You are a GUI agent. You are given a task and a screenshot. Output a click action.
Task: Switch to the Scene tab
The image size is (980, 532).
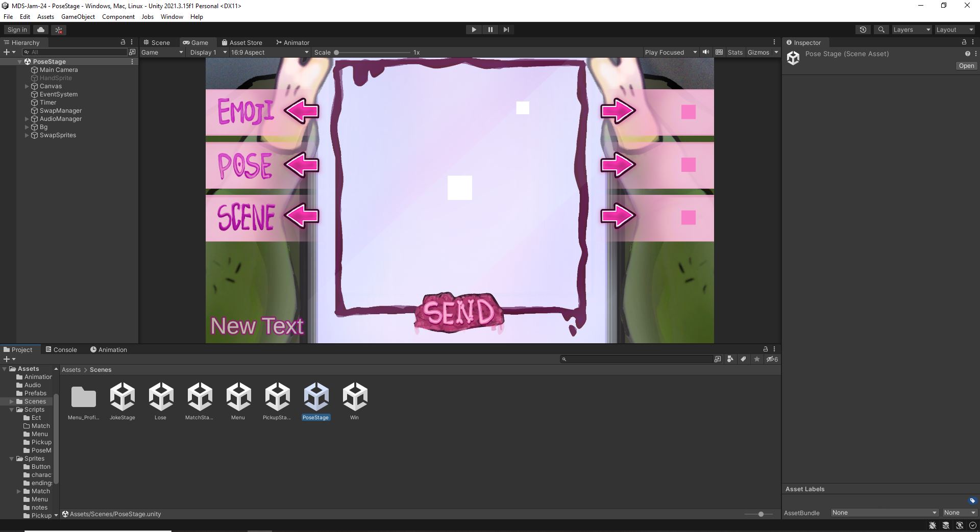point(156,42)
